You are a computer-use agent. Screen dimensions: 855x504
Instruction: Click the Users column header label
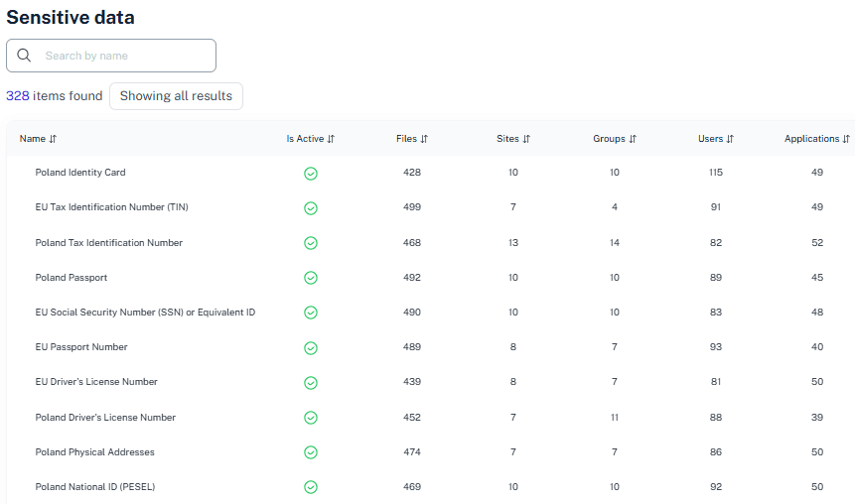tap(710, 139)
